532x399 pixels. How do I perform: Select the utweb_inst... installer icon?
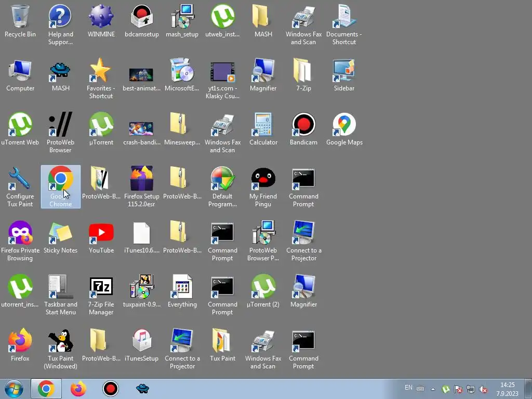click(x=222, y=21)
